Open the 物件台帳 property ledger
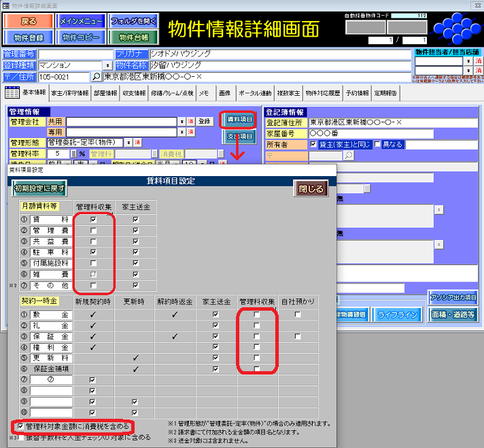The width and height of the screenshot is (484, 448). (133, 37)
